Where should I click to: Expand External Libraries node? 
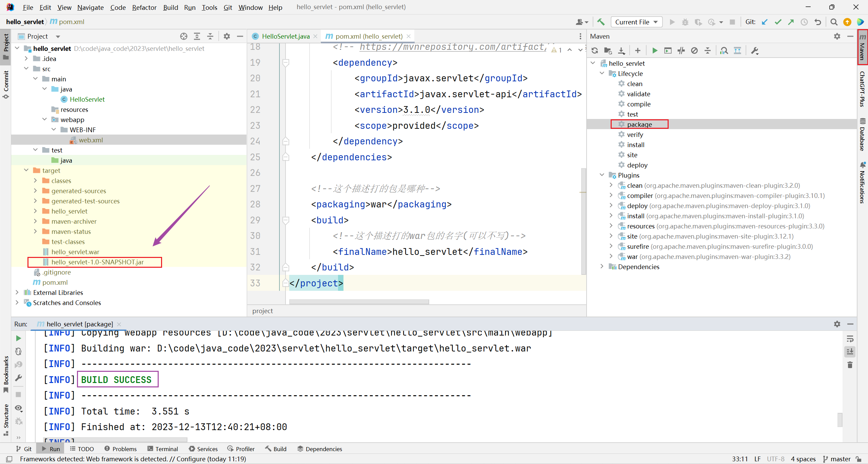pyautogui.click(x=17, y=292)
